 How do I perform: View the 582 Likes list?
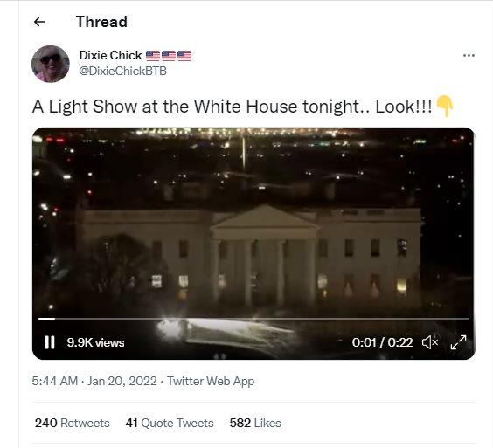click(x=255, y=423)
